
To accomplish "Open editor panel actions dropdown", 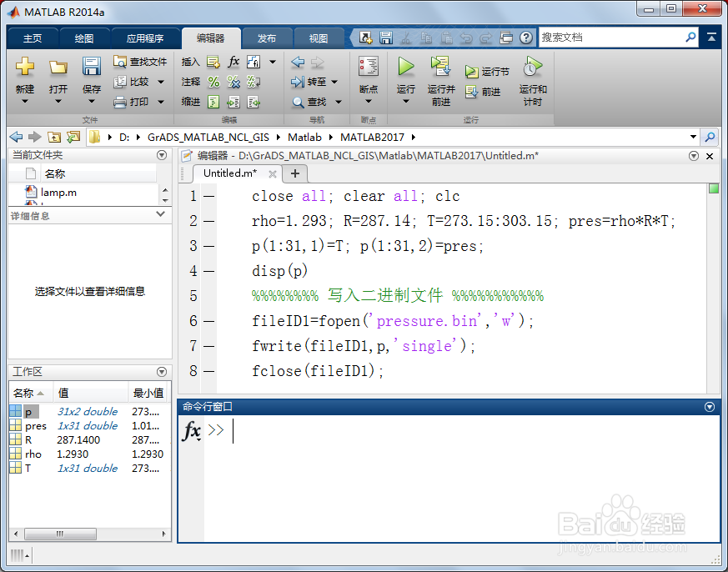I will pos(694,156).
